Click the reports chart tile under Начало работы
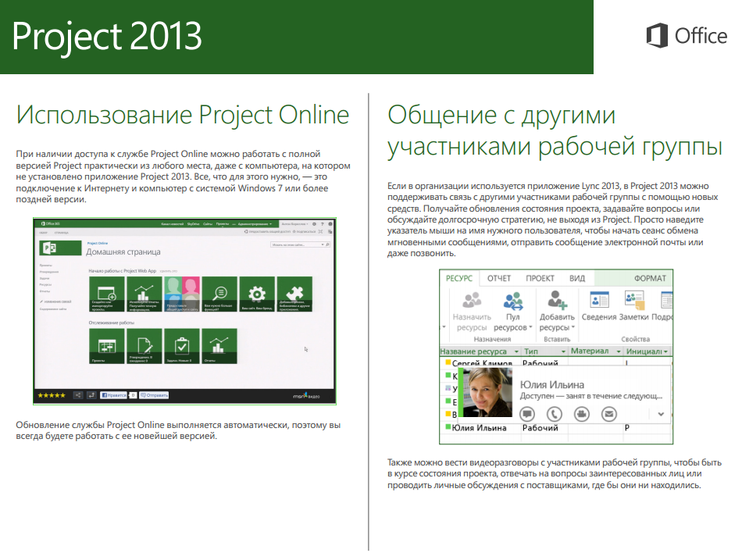This screenshot has height=560, width=742. [x=144, y=294]
